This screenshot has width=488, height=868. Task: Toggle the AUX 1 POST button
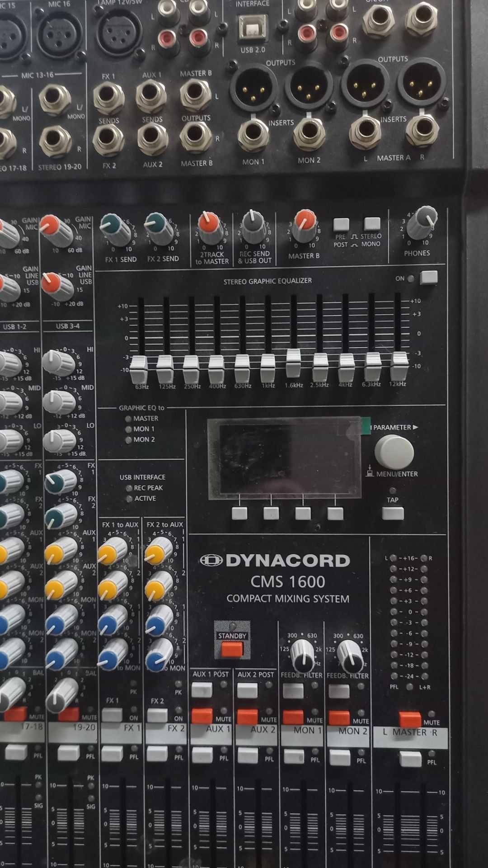(202, 689)
